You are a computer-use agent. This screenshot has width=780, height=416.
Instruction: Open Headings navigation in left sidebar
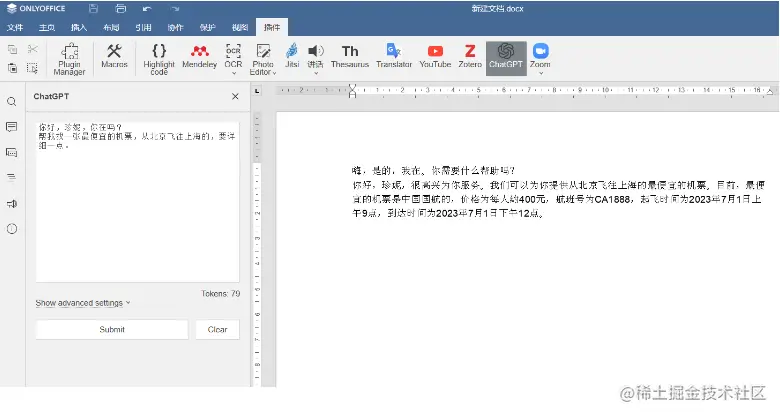(x=12, y=178)
